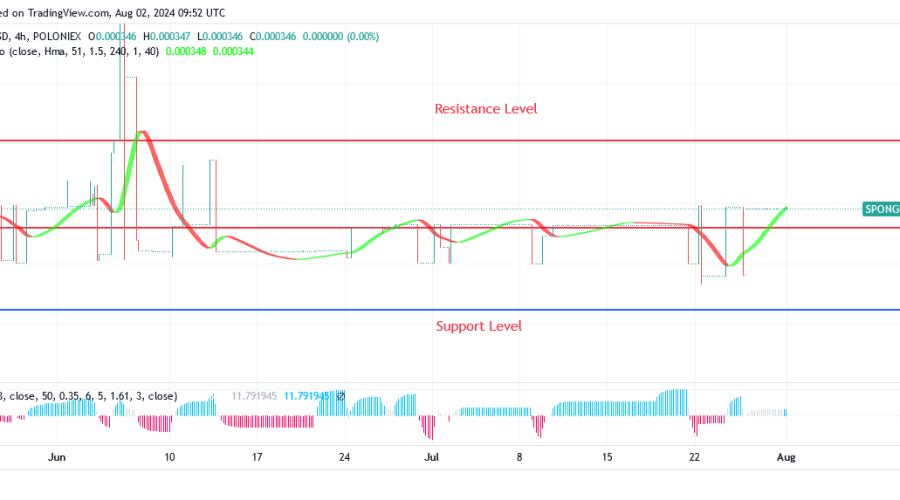This screenshot has width=900, height=500.
Task: Click the close value C0.000346
Action: click(x=273, y=36)
